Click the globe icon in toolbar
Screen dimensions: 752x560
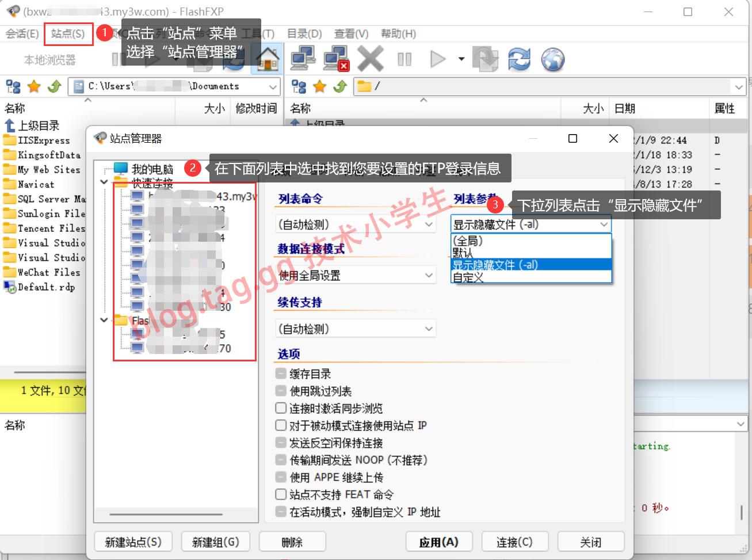coord(553,59)
